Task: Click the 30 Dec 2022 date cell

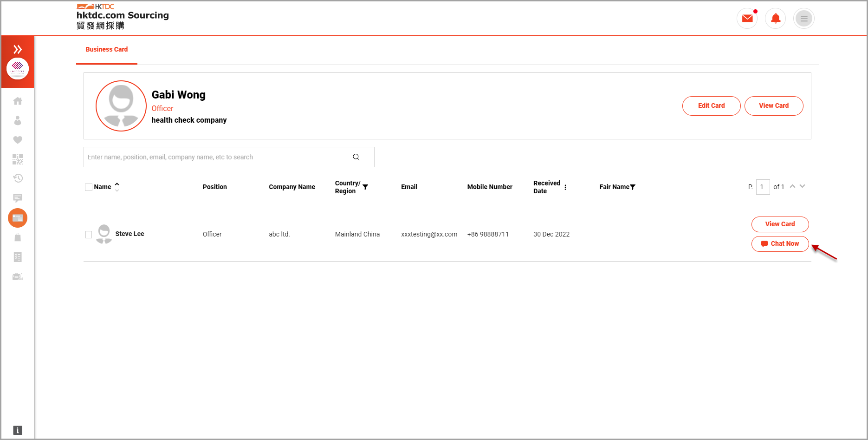Action: click(x=551, y=234)
